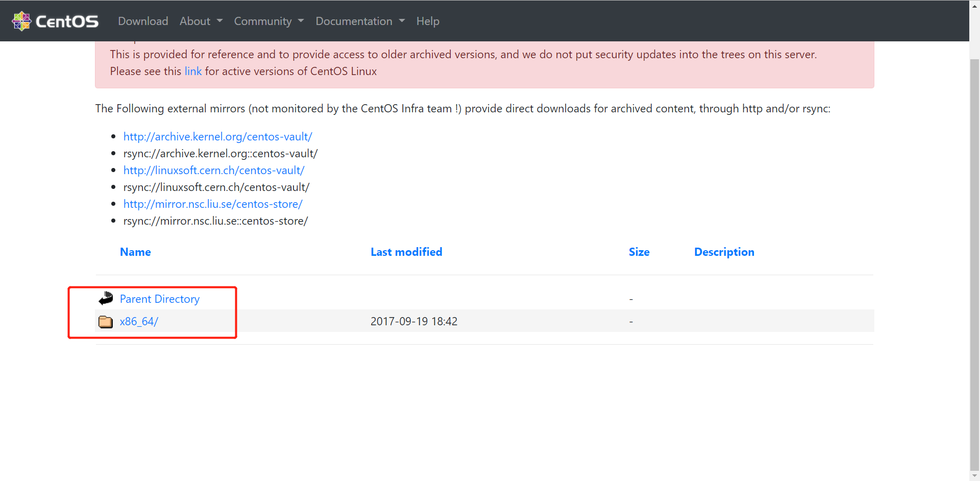Click the CentOS brand text in navbar
This screenshot has width=980, height=481.
click(x=67, y=21)
